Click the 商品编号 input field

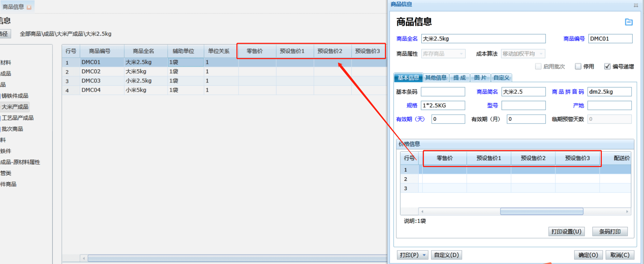(610, 39)
